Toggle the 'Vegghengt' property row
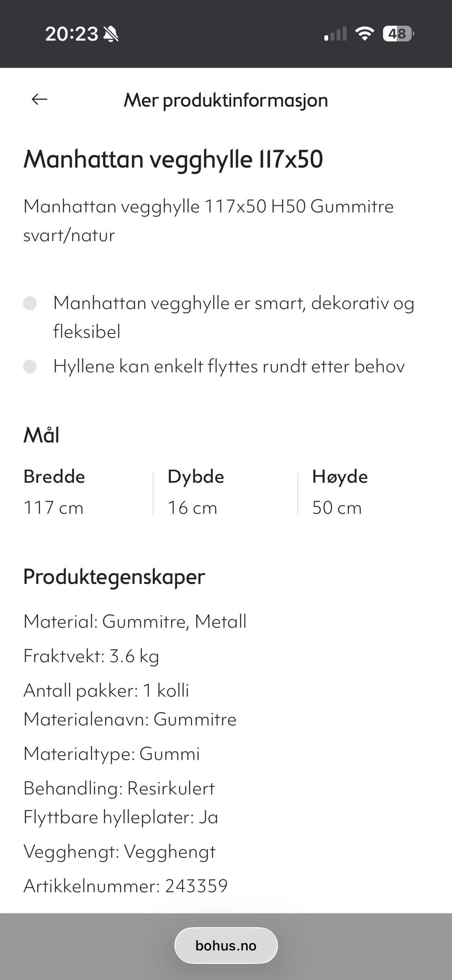 [x=120, y=852]
